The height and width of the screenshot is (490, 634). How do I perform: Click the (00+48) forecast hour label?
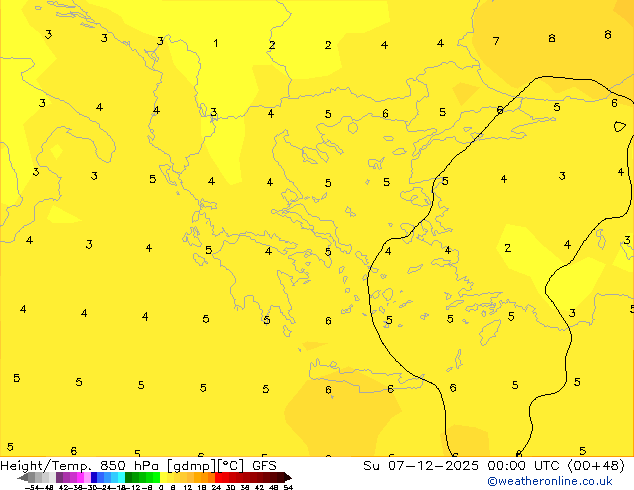pos(596,466)
